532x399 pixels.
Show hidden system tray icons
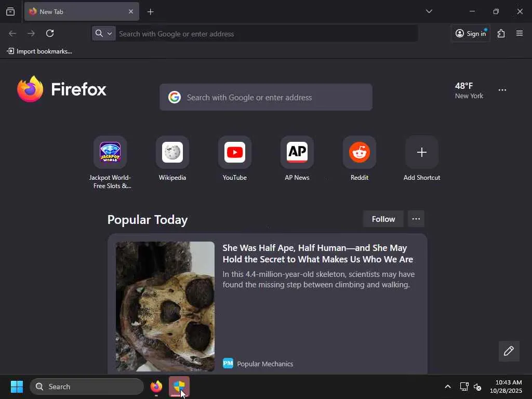[x=448, y=387]
